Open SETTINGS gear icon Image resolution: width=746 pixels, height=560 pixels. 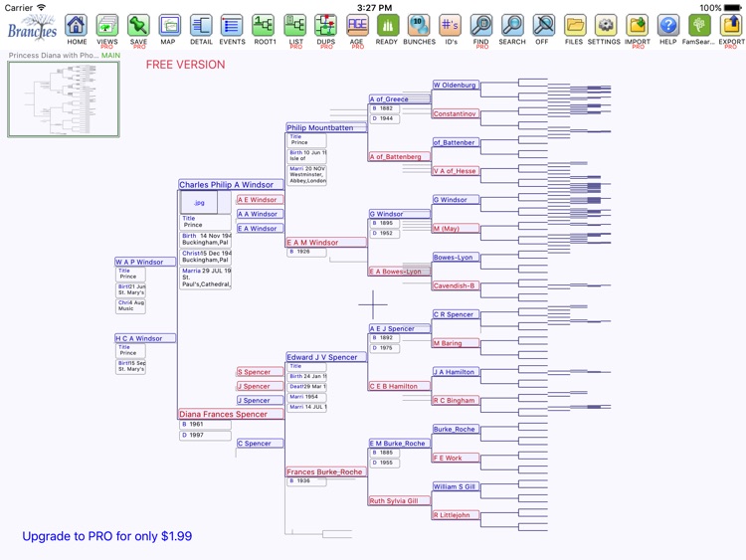click(x=606, y=26)
